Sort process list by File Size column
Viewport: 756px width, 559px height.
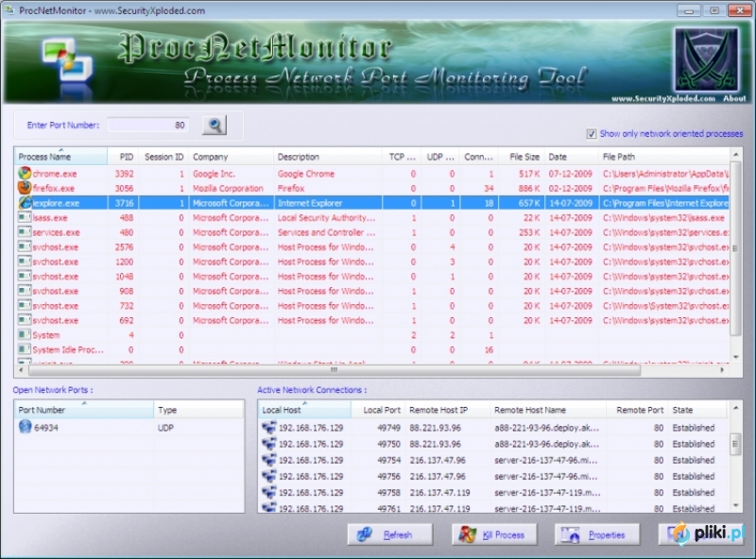521,157
